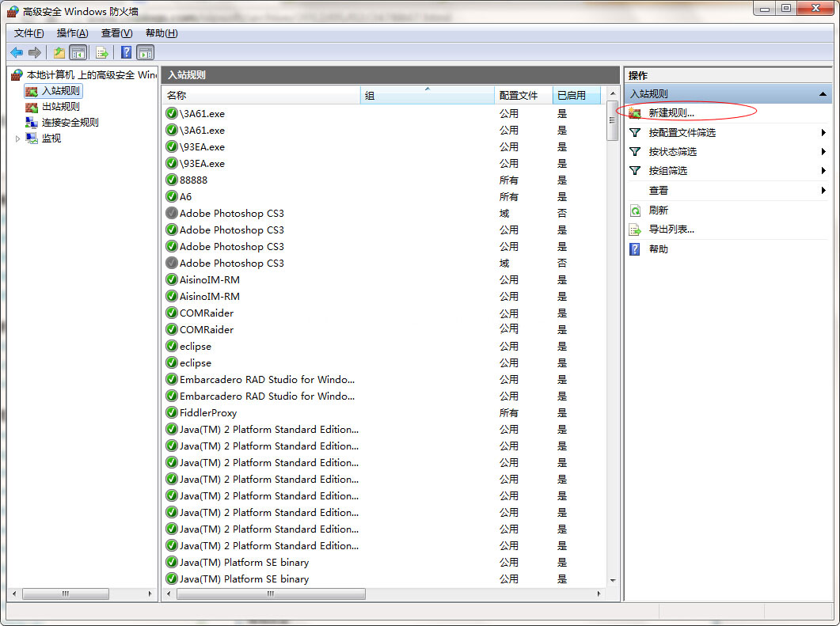Open the 按组筛选 filter submenu
This screenshot has width=840, height=626.
pyautogui.click(x=667, y=171)
